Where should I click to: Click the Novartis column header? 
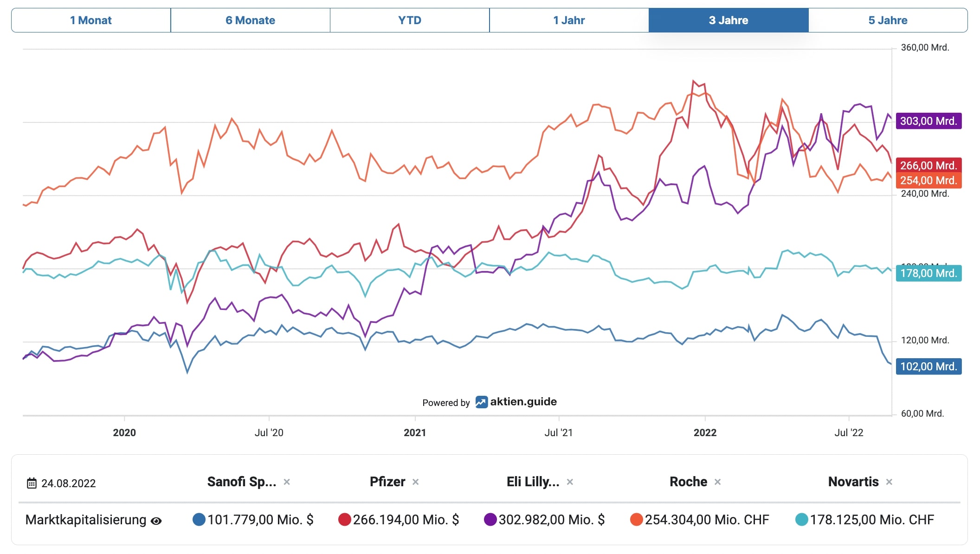(x=853, y=482)
